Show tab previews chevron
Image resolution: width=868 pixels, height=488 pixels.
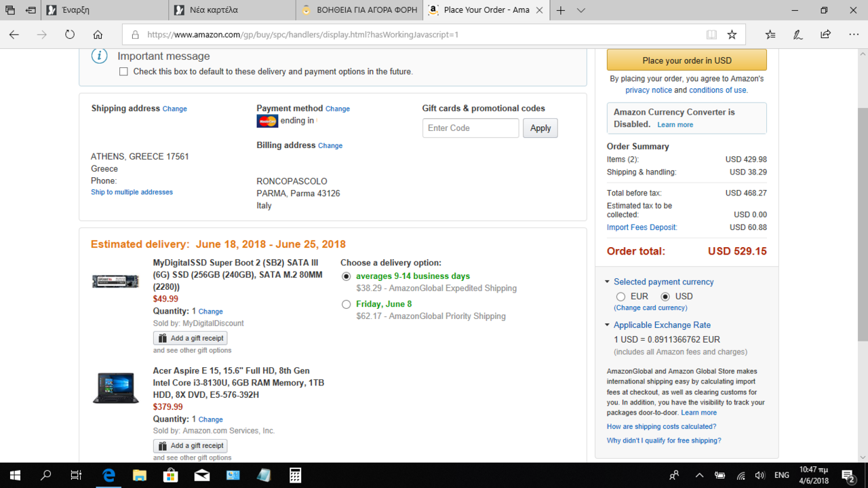581,10
